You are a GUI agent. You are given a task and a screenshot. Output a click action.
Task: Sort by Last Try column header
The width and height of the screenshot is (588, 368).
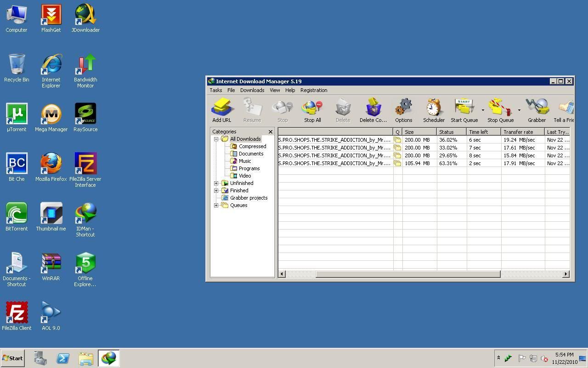[x=557, y=132]
